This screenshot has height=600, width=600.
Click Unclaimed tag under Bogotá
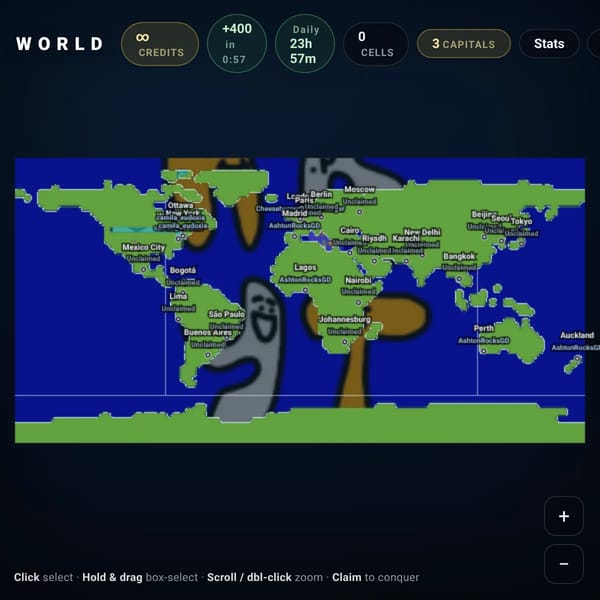183,282
